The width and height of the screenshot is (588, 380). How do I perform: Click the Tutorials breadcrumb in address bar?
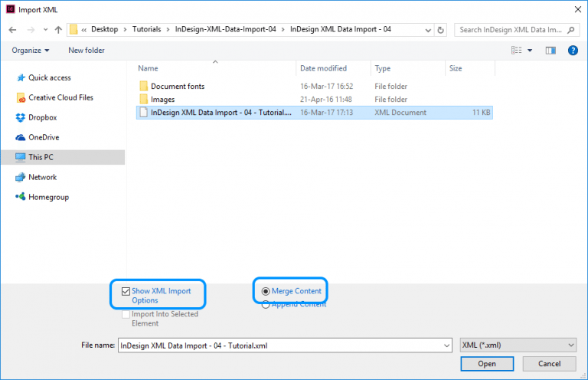click(145, 30)
